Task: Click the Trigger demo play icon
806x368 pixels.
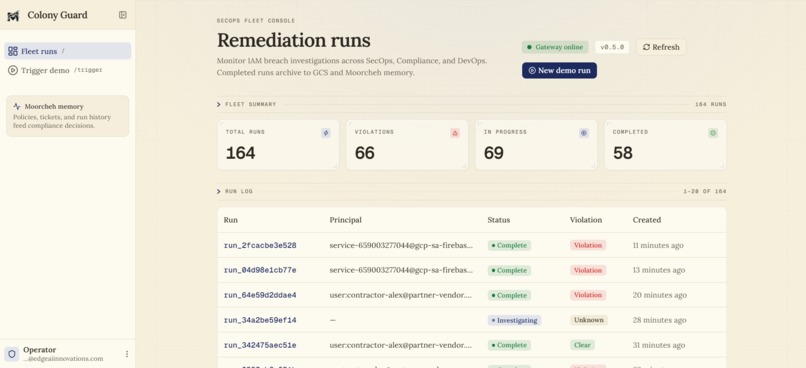Action: pos(13,70)
